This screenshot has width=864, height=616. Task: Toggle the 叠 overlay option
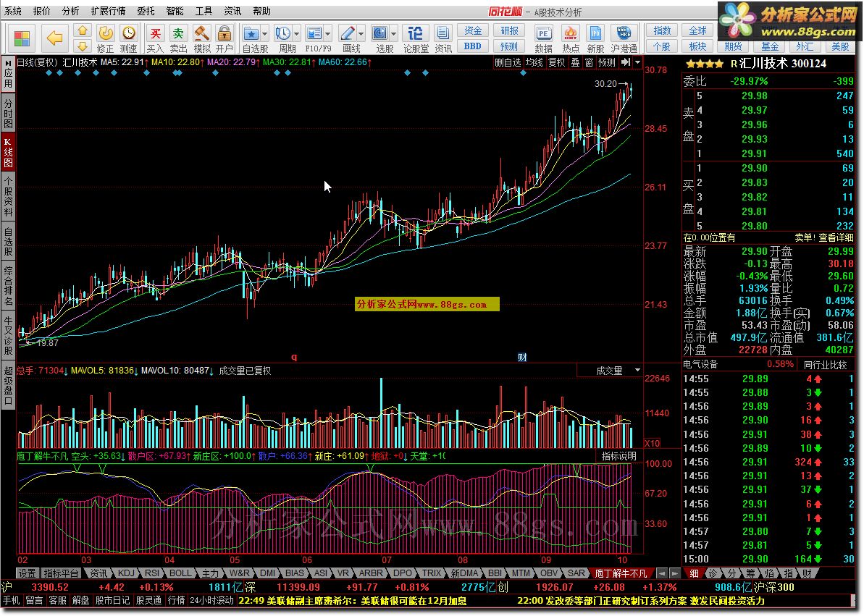tap(575, 62)
